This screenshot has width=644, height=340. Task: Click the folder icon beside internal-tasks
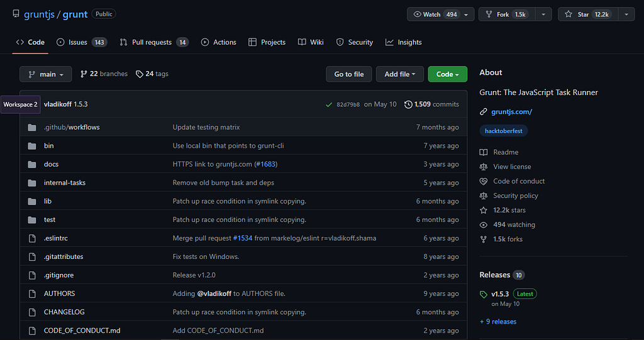(x=32, y=183)
